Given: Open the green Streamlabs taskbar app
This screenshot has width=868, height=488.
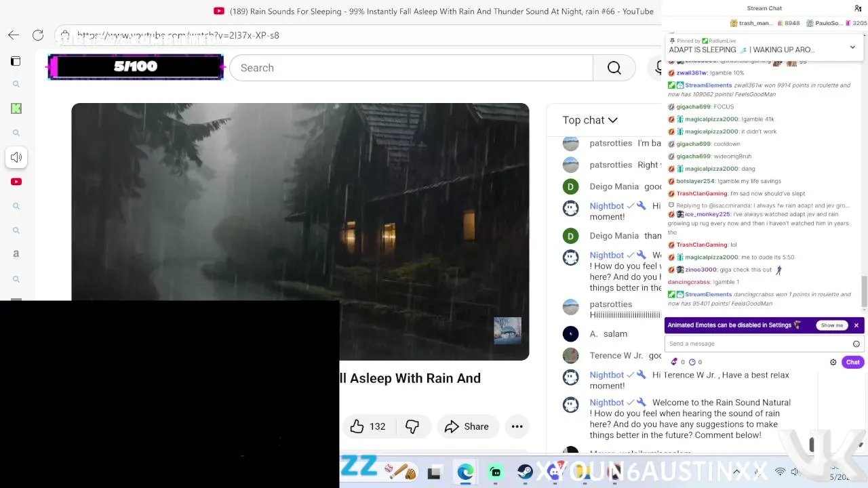Looking at the screenshot, I should click(x=496, y=472).
